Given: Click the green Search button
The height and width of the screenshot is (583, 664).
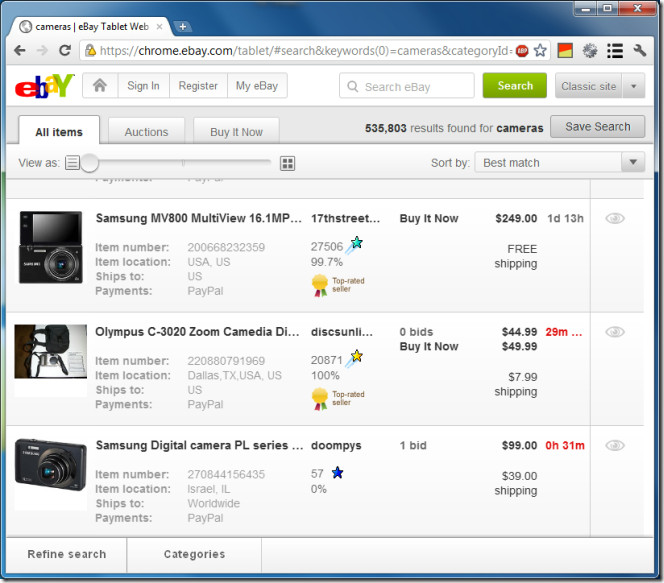Looking at the screenshot, I should tap(515, 86).
